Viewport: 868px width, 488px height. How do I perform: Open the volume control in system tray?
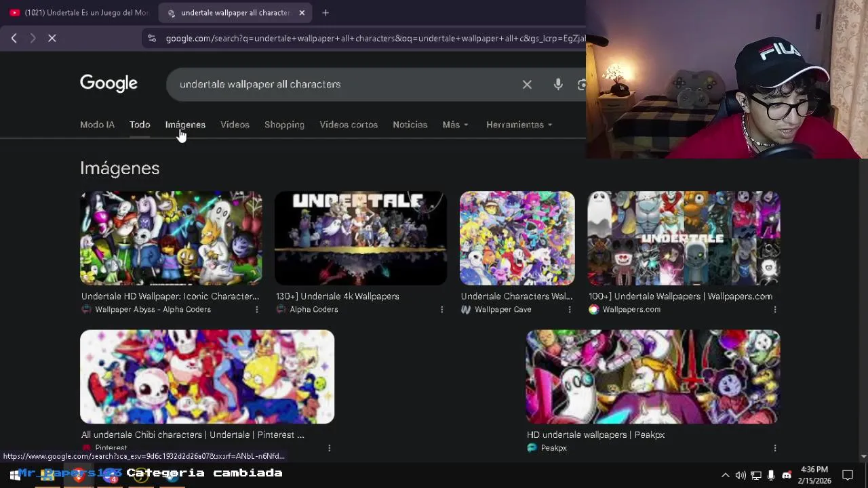pos(741,475)
